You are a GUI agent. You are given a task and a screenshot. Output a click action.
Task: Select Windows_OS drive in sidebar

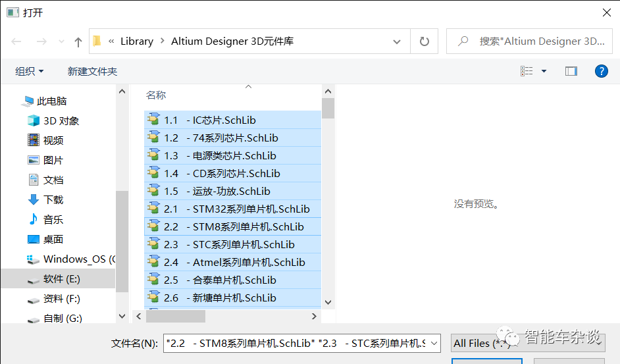click(x=71, y=259)
